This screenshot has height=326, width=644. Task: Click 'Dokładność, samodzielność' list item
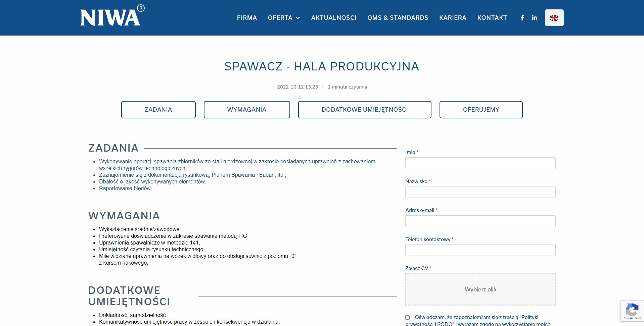tap(132, 315)
